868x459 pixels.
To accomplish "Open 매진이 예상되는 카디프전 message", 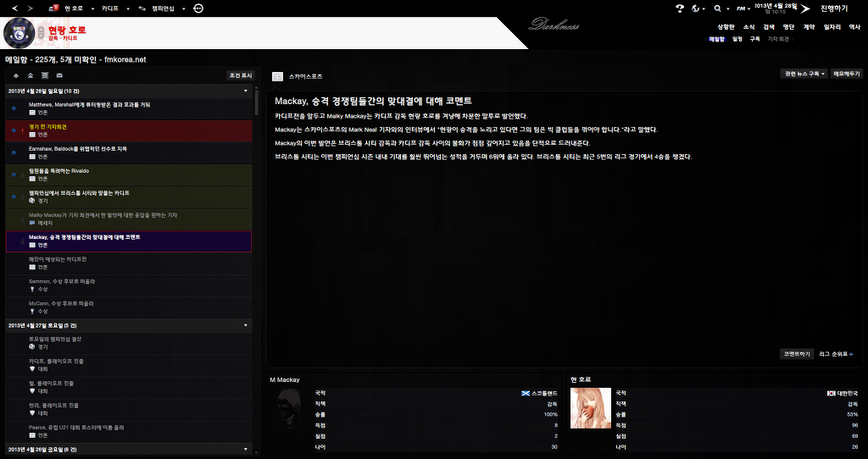I will click(129, 263).
